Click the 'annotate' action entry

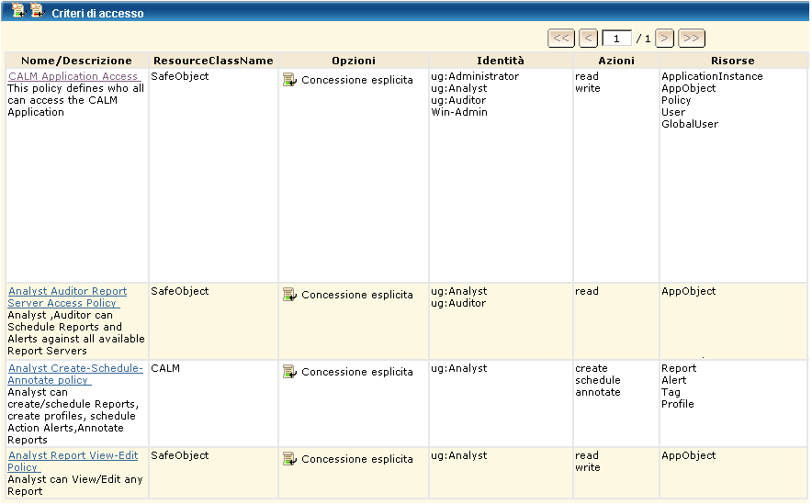coord(598,392)
